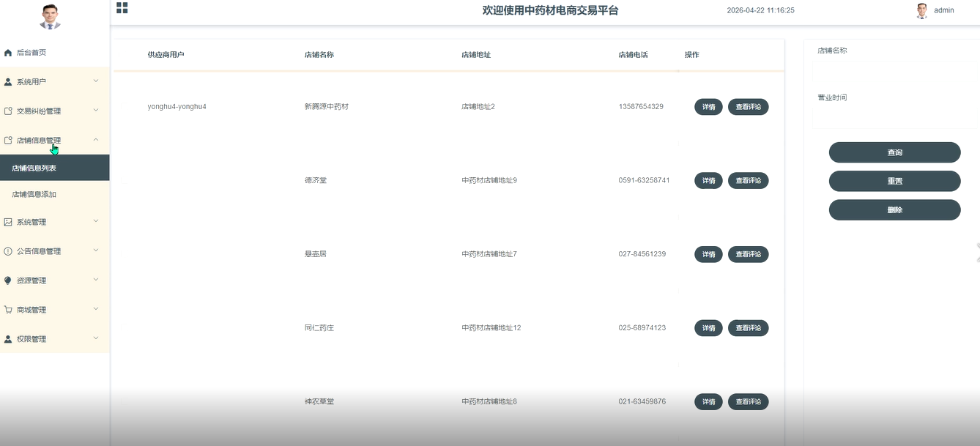Viewport: 980px width, 446px height.
Task: Expand 商城管理 menu chevron
Action: pos(96,308)
